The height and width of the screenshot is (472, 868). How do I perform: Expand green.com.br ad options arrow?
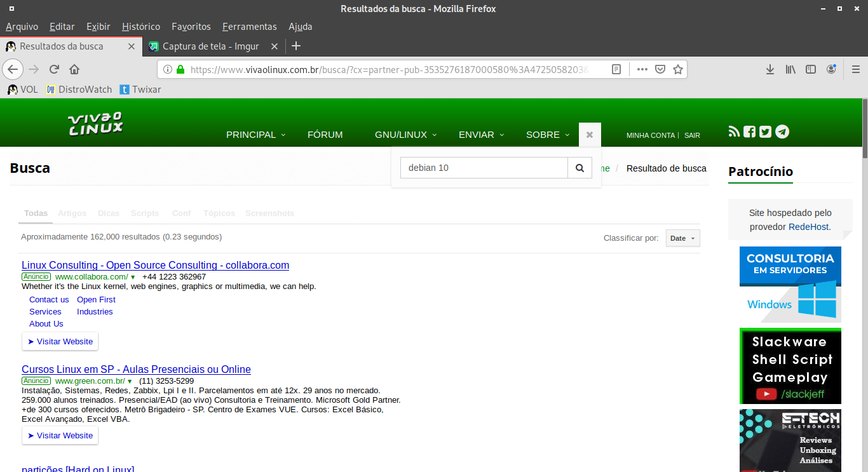(130, 381)
